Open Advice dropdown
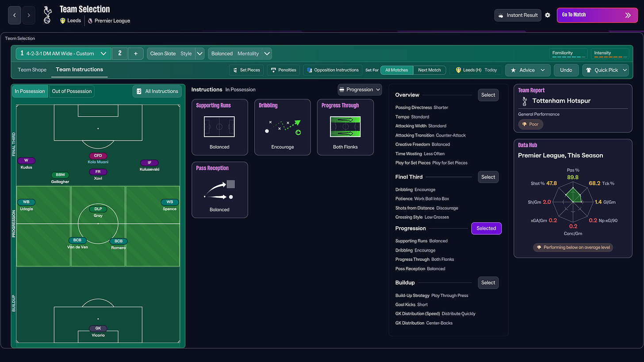Screen dimensions: 644x362 click(x=528, y=70)
